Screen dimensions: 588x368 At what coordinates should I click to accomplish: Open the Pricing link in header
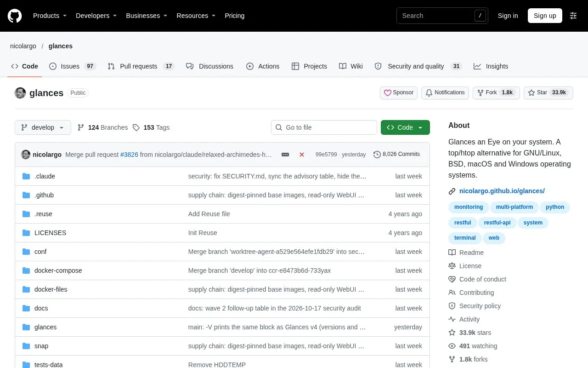(x=234, y=16)
